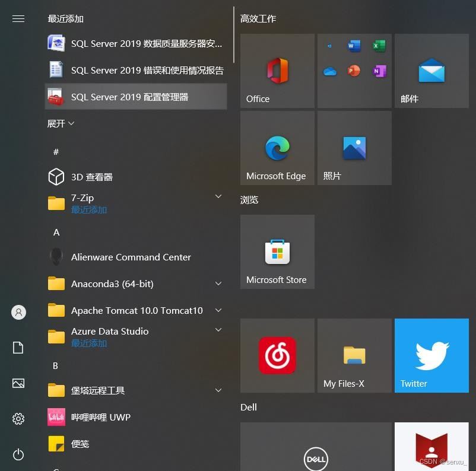Launch the NetEase Cloud Music red tile
Screen dimensions: 476x471
click(277, 355)
